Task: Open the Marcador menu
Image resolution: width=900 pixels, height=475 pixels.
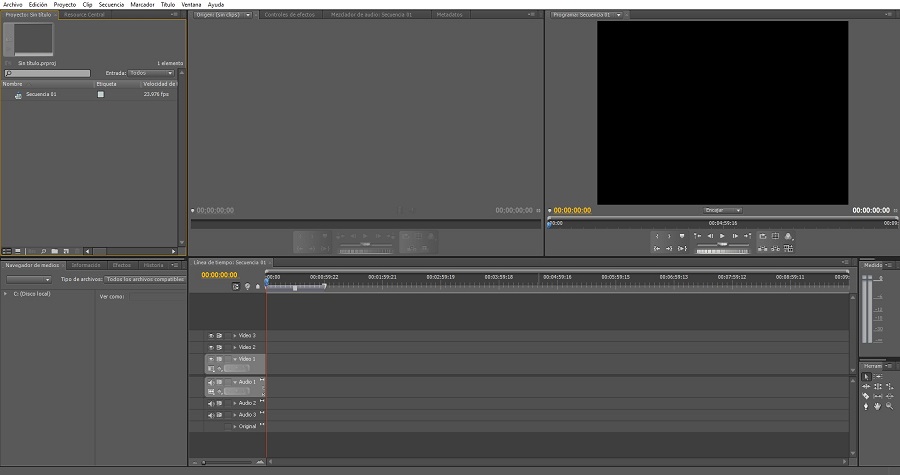Action: pos(142,5)
